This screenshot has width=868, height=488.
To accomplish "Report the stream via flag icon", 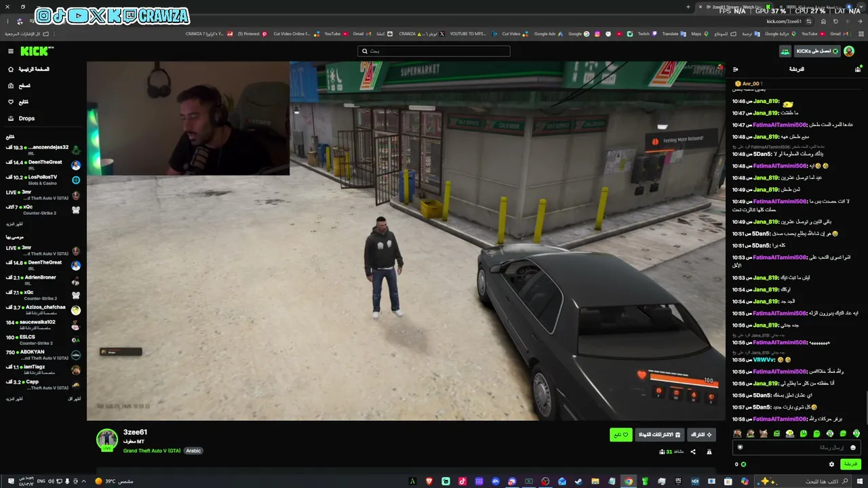I will (x=709, y=452).
